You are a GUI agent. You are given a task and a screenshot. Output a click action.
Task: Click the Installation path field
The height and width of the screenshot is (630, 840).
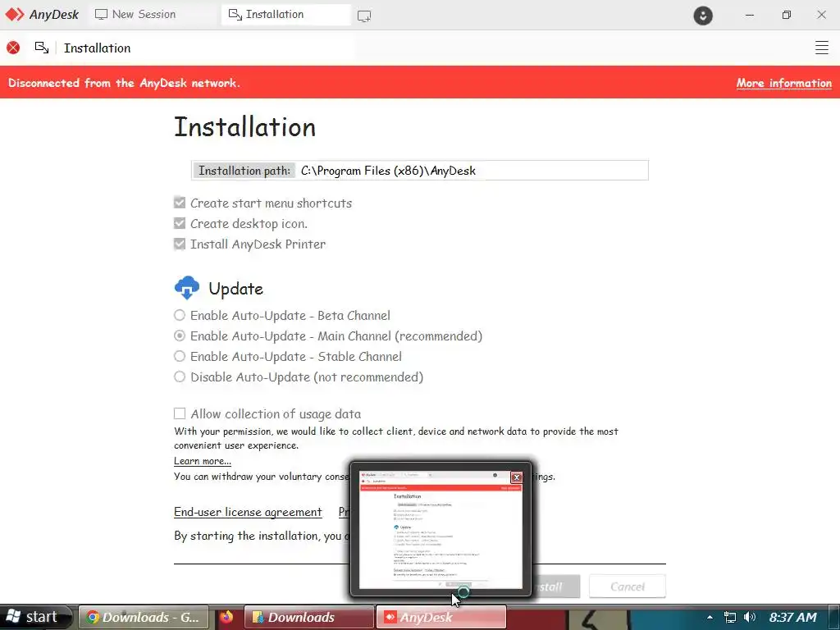419,171
